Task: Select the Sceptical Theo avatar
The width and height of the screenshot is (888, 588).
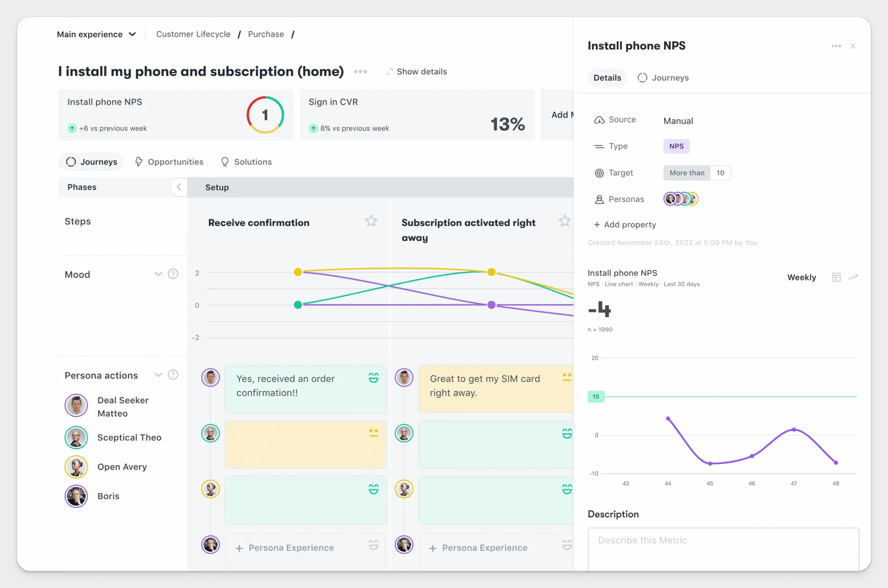Action: click(x=76, y=437)
